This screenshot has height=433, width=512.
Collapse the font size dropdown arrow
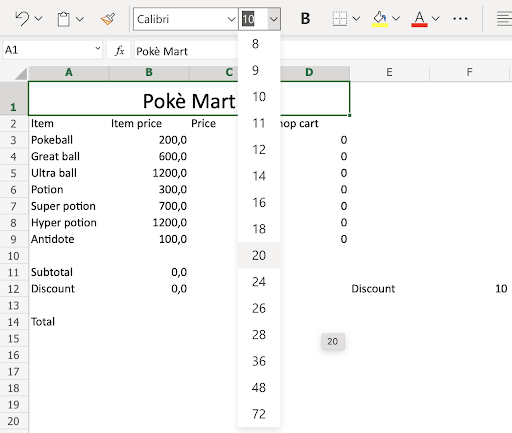coord(273,19)
